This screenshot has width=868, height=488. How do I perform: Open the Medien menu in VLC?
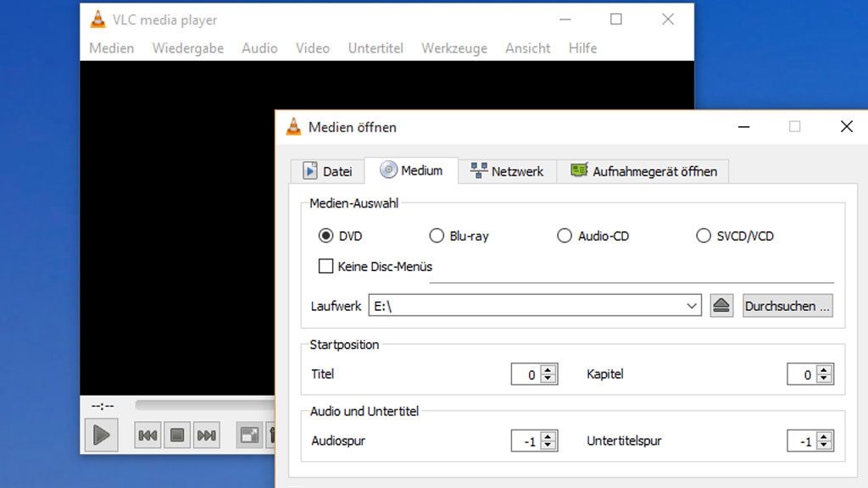111,48
